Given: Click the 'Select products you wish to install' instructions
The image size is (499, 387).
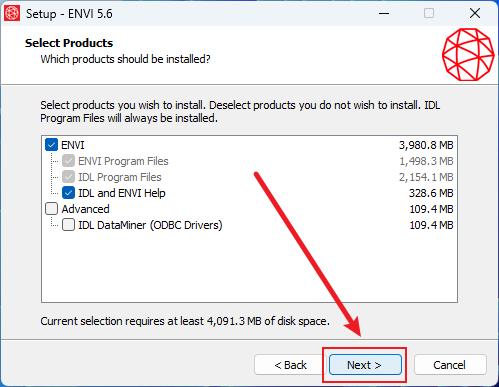Looking at the screenshot, I should point(240,112).
